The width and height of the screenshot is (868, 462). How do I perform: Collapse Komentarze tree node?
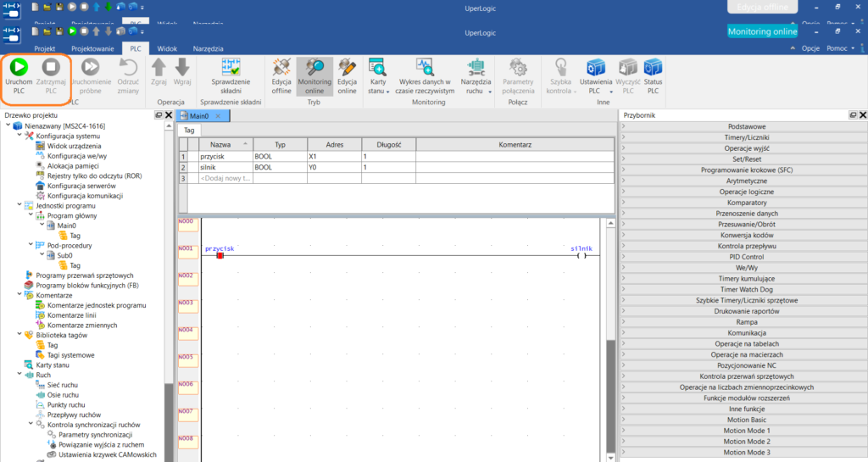(19, 295)
